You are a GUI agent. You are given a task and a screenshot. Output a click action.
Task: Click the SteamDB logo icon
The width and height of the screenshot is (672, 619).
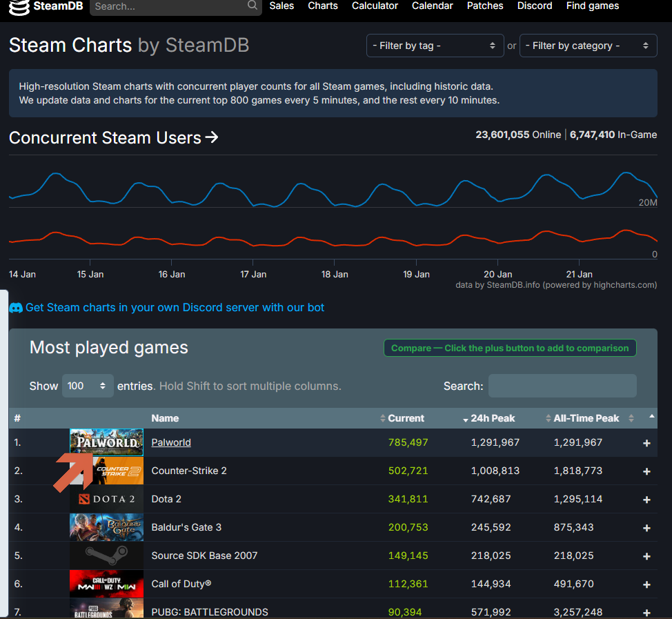19,7
